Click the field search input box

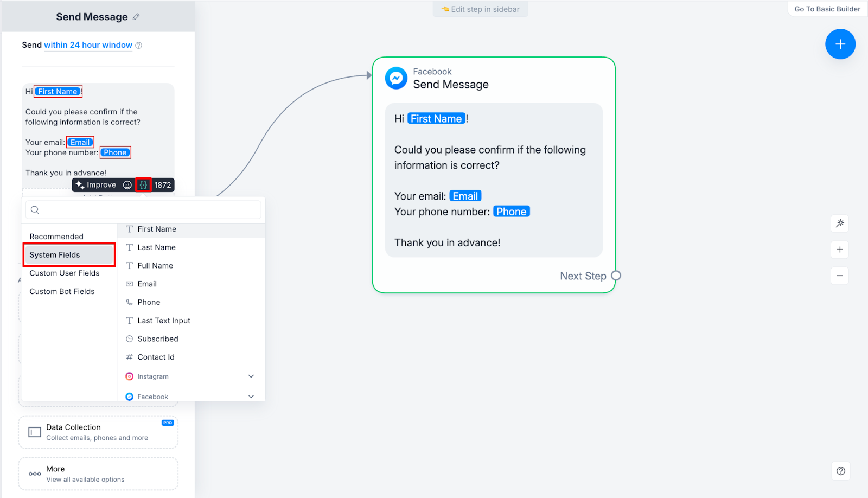pyautogui.click(x=143, y=210)
